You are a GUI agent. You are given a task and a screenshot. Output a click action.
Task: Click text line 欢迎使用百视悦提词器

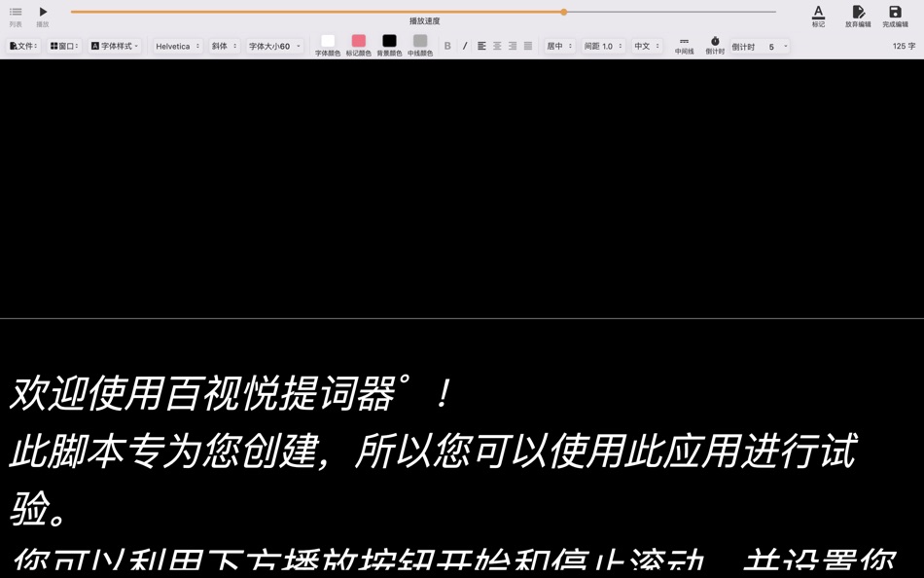231,393
